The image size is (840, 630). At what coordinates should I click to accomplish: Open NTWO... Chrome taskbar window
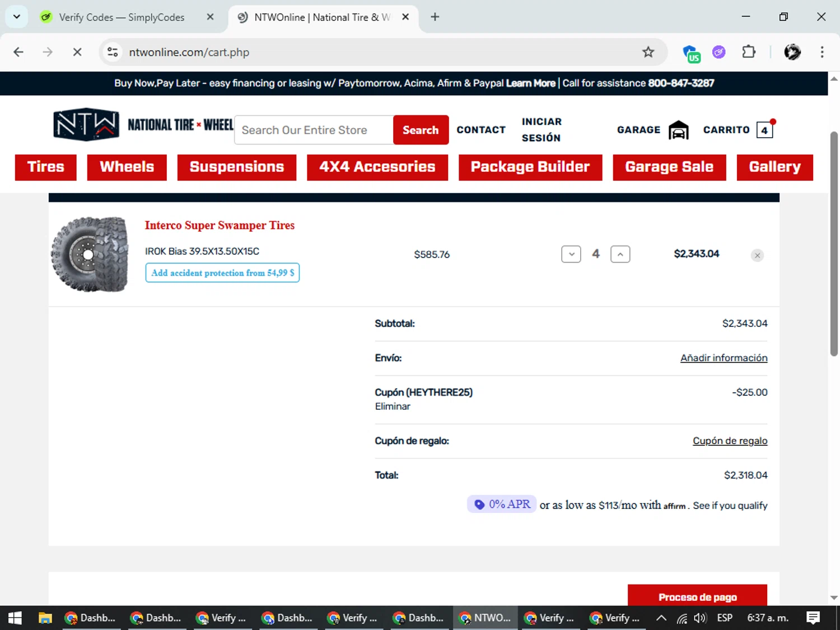point(485,618)
